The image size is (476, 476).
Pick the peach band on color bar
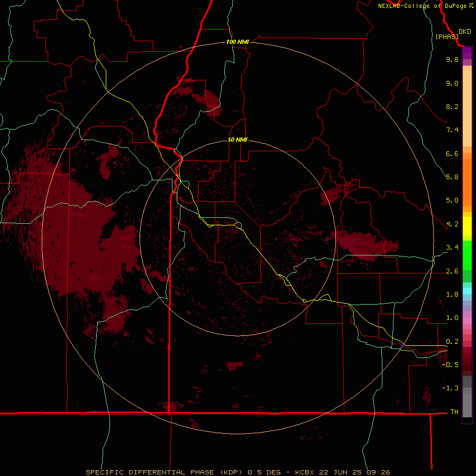[467, 108]
